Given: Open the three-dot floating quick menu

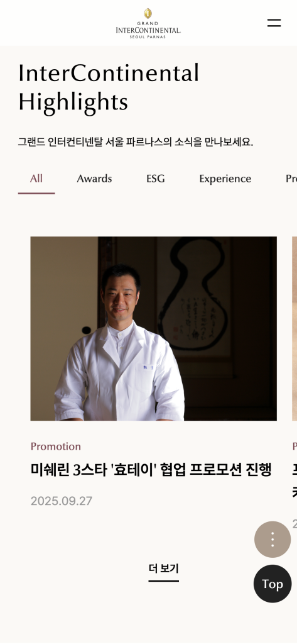Looking at the screenshot, I should tap(273, 539).
